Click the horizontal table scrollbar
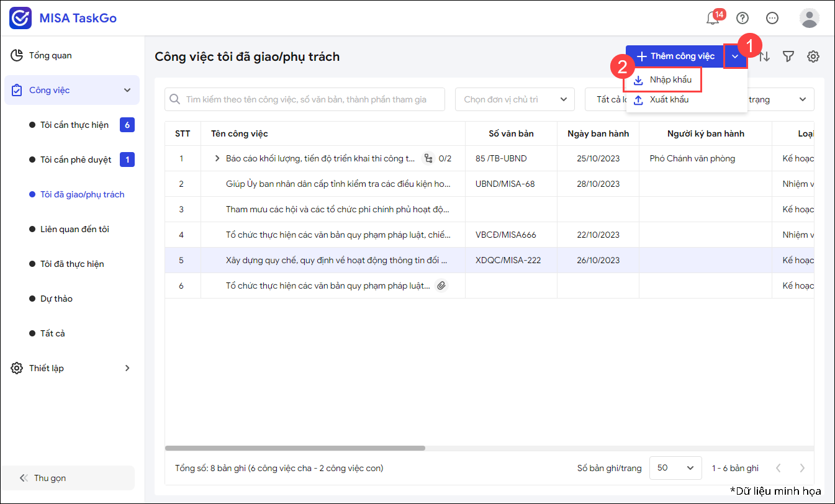 pyautogui.click(x=295, y=448)
